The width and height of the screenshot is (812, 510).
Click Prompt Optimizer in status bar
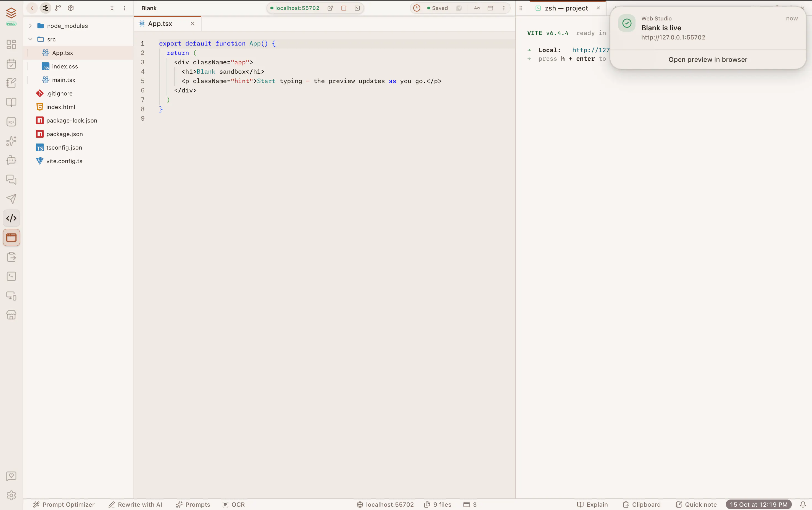(64, 504)
